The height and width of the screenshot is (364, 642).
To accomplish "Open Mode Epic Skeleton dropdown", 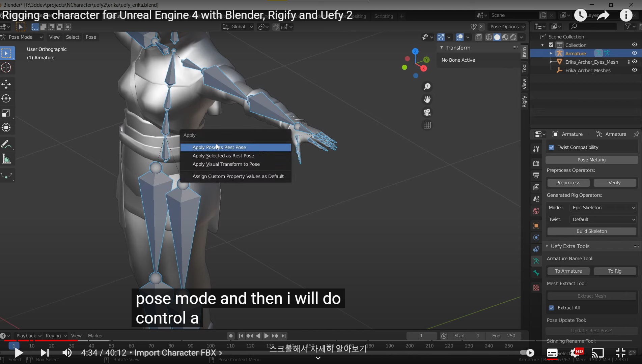I will click(x=603, y=208).
